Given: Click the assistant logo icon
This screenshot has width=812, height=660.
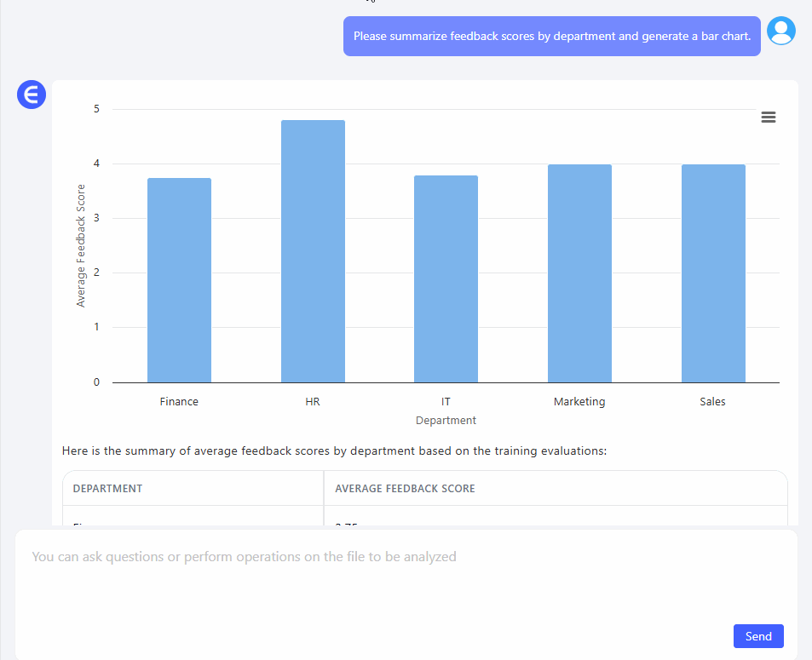Looking at the screenshot, I should tap(31, 95).
